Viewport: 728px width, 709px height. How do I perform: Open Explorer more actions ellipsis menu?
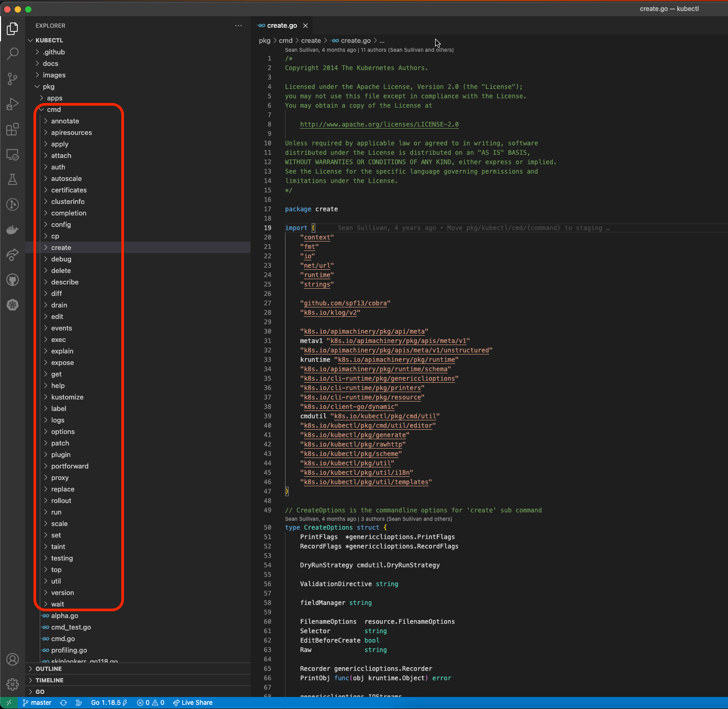[x=238, y=26]
